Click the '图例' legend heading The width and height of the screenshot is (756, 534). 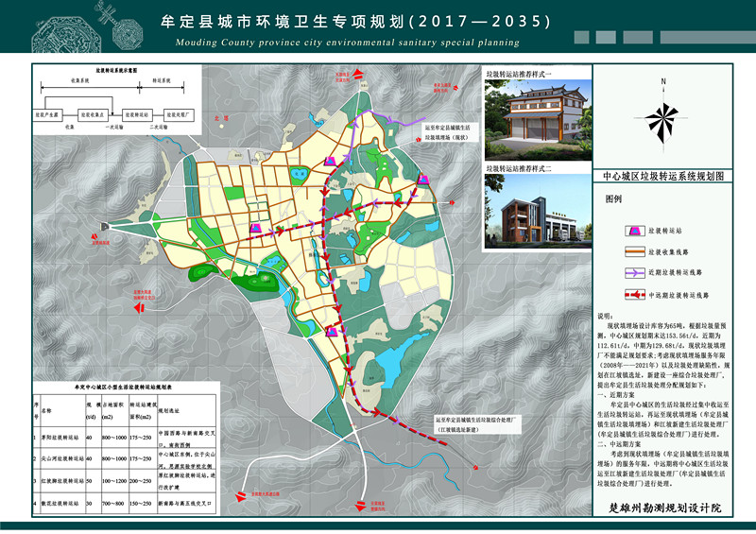click(614, 200)
